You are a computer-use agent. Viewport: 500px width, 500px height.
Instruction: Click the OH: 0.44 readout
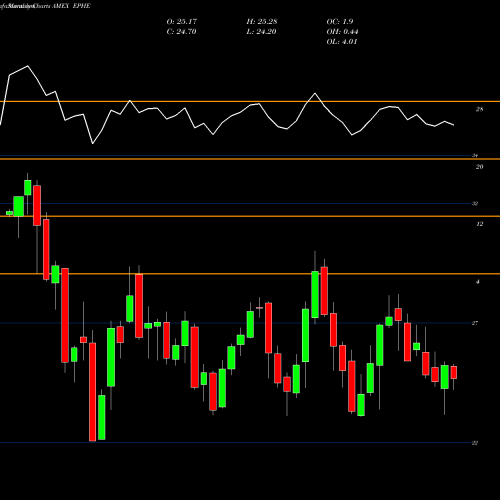point(342,32)
